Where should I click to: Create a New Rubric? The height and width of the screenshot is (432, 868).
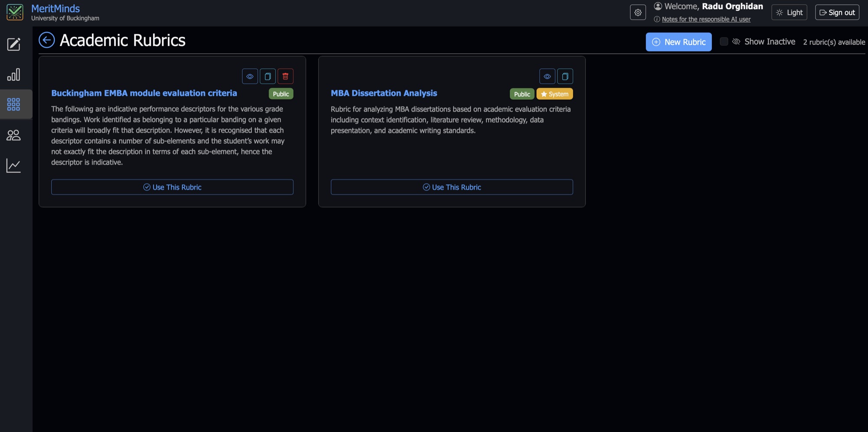[679, 42]
